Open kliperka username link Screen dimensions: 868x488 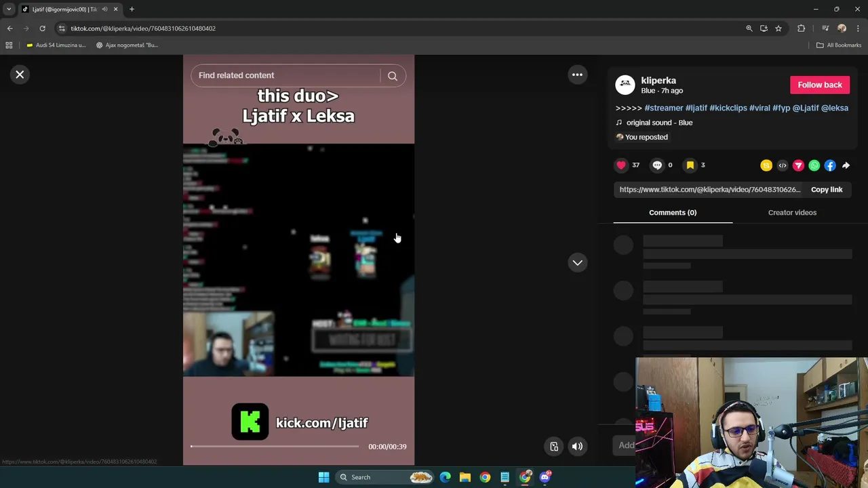point(658,80)
